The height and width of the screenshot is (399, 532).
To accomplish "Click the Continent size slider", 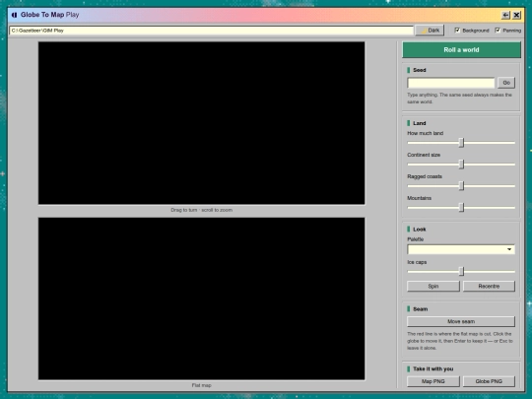I will 461,165.
